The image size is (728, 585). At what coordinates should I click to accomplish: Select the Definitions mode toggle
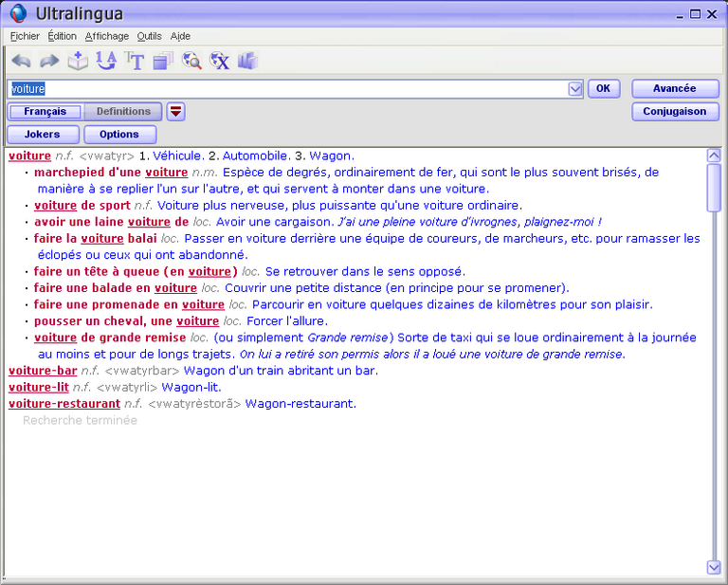click(123, 112)
